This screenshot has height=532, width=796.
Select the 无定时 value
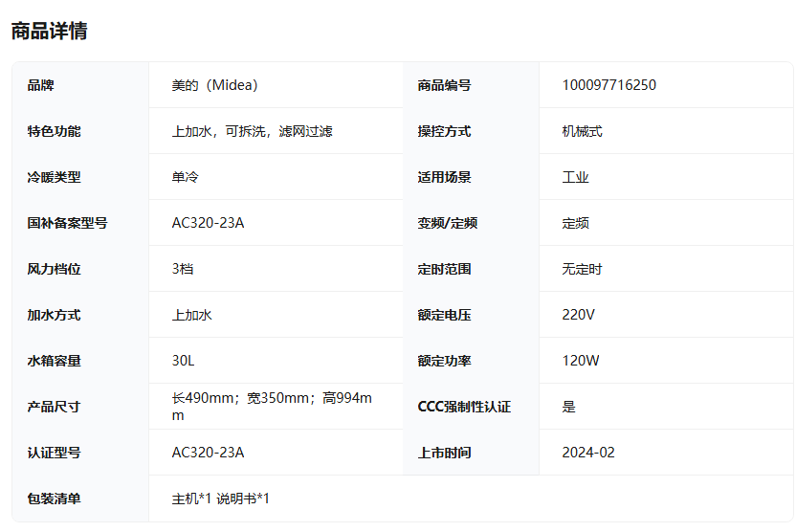coord(582,269)
